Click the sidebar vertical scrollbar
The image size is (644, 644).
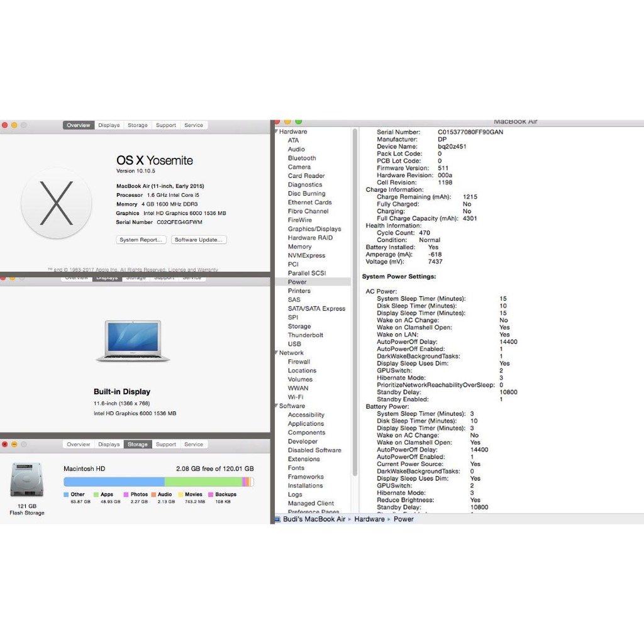point(355,303)
